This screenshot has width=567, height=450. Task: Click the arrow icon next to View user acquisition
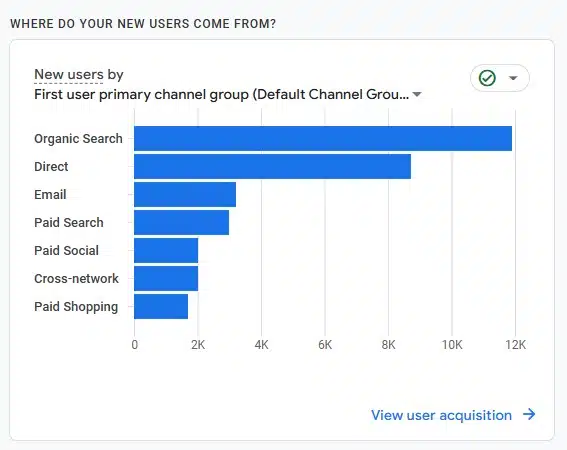tap(529, 414)
